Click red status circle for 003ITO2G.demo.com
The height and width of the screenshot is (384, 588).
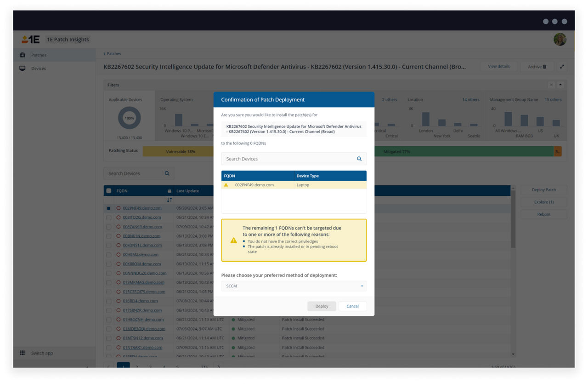(119, 218)
